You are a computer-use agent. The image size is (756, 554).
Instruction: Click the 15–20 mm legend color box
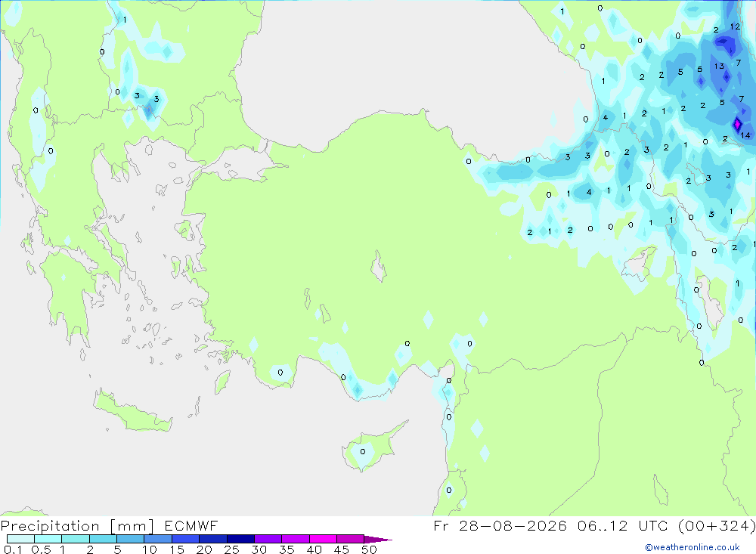tap(185, 539)
